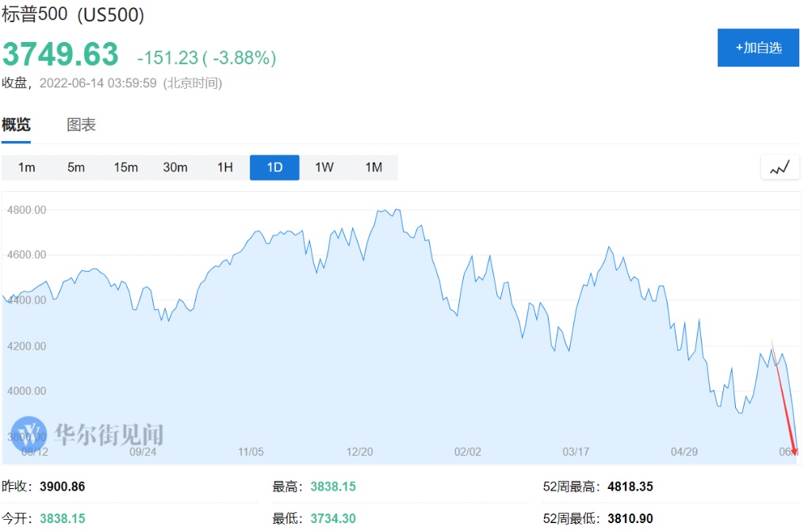Set chart interval to 1H
The width and height of the screenshot is (812, 531).
click(225, 167)
